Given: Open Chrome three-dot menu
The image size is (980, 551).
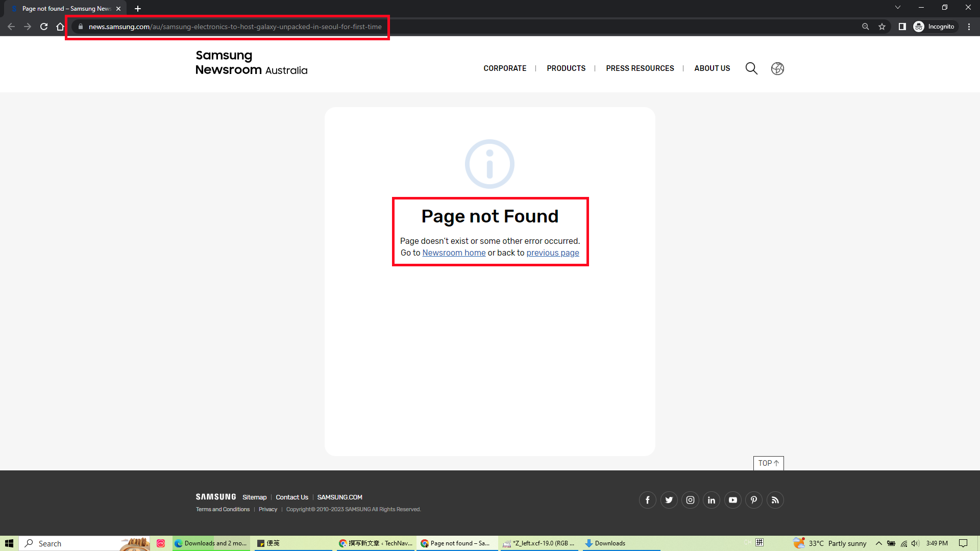Looking at the screenshot, I should tap(969, 27).
